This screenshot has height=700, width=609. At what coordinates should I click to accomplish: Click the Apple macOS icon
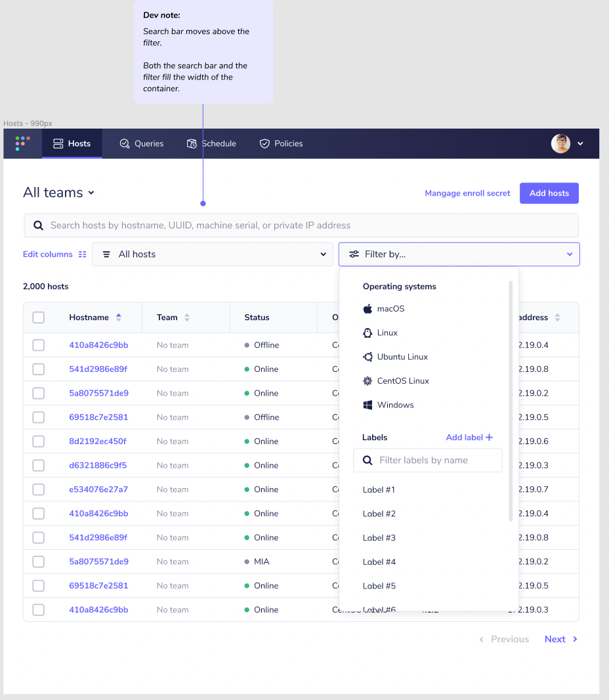coord(367,309)
